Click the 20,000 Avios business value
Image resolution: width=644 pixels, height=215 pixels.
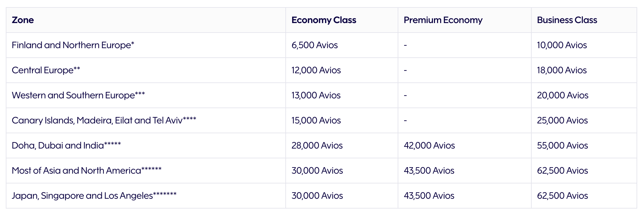[562, 95]
